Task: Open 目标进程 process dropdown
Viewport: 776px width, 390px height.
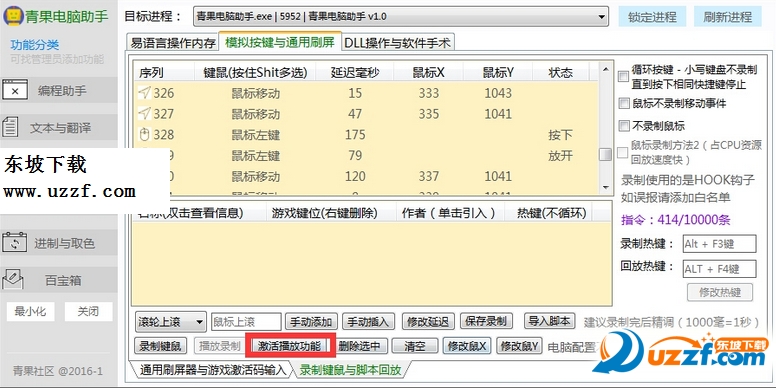Action: coord(401,17)
